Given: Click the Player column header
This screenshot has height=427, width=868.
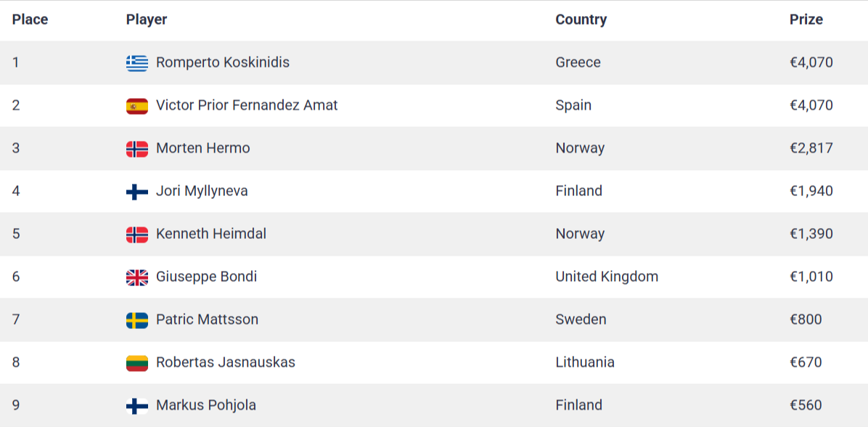Looking at the screenshot, I should tap(147, 20).
